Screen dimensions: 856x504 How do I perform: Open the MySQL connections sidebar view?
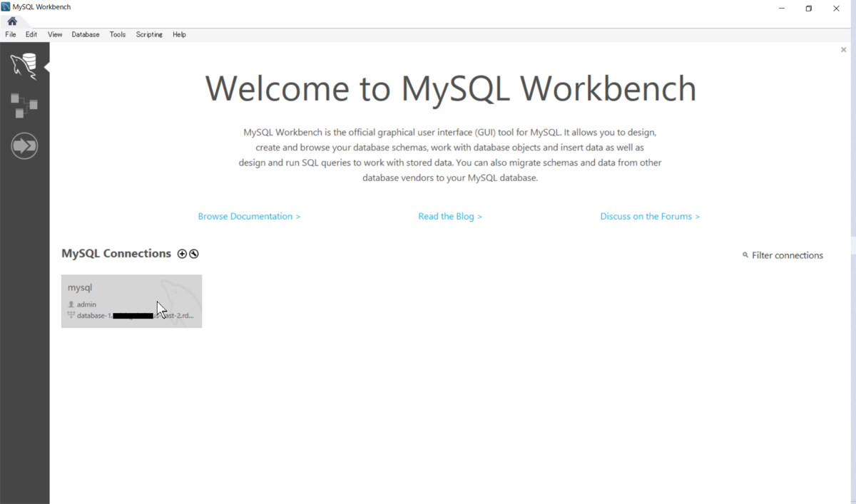[x=24, y=66]
